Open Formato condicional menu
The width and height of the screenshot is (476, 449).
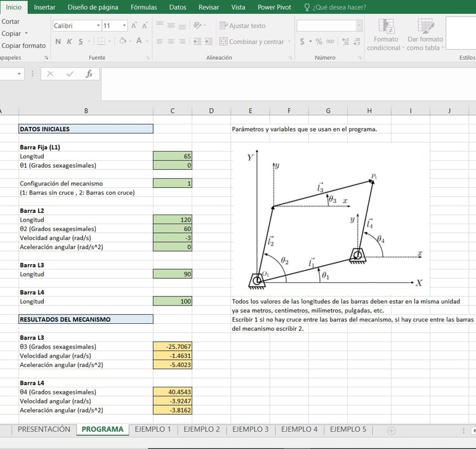tap(386, 35)
